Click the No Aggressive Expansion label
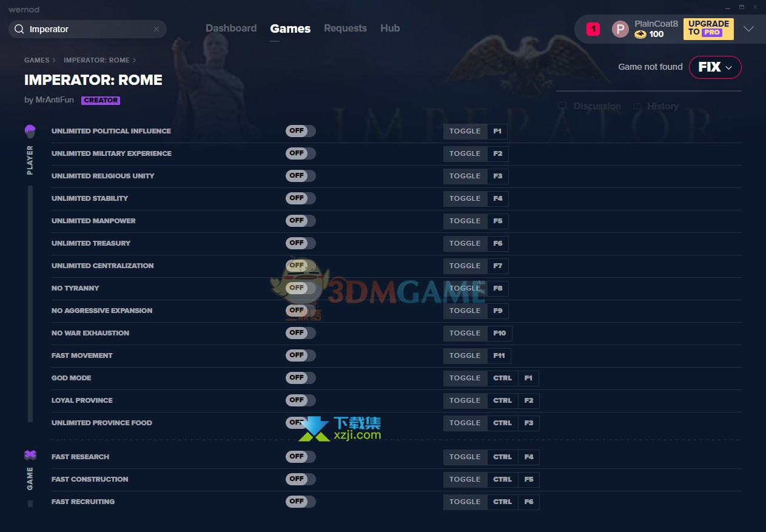The height and width of the screenshot is (532, 766). pos(102,311)
